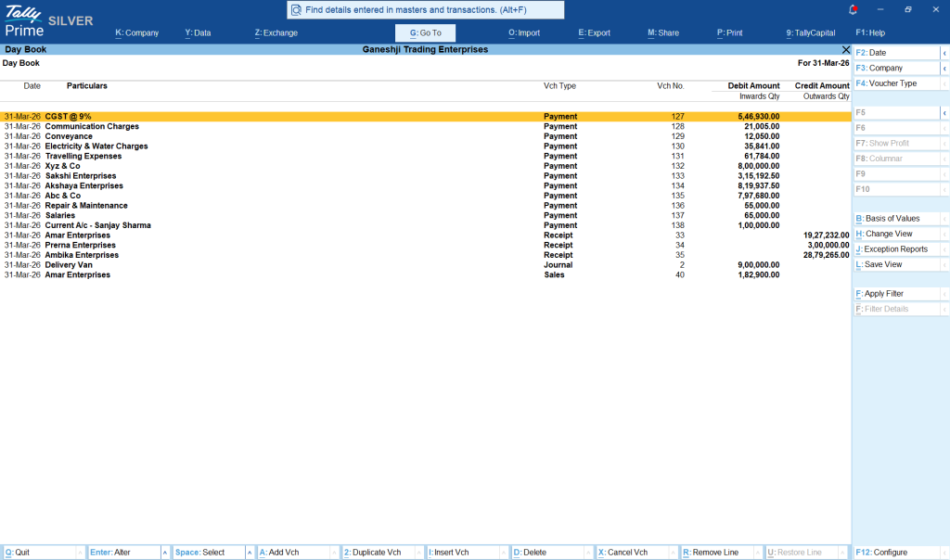The height and width of the screenshot is (560, 950).
Task: Select the Sakshi Enterprises entry
Action: coord(425,175)
